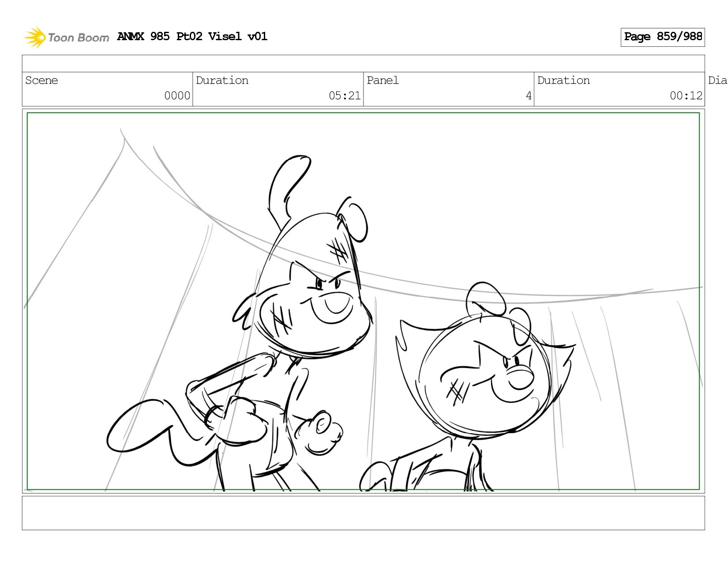Click the Panel label

(383, 80)
